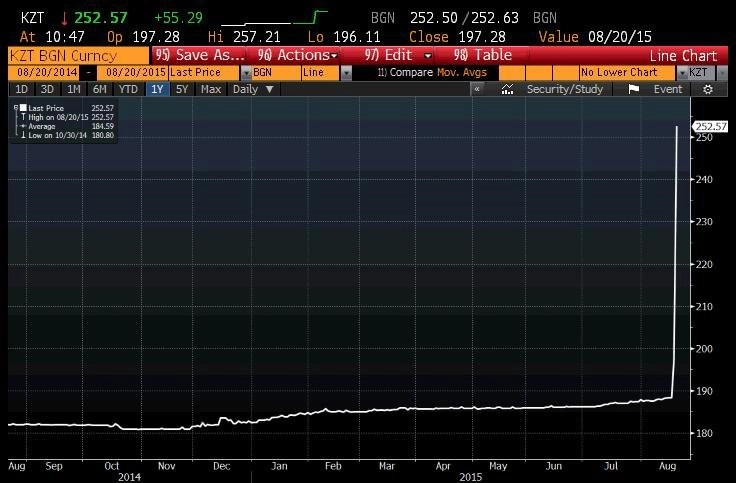Screen dimensions: 736x483
Task: Open the Line chart type dropdown arrow
Action: 346,73
